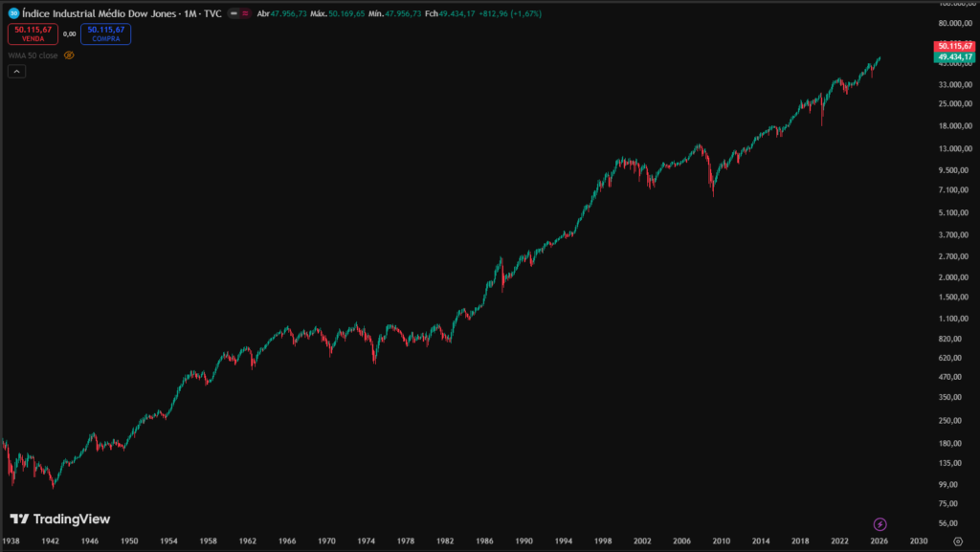Select the WMA 50 close indicator label
Screen dimensions: 980x552
32,55
